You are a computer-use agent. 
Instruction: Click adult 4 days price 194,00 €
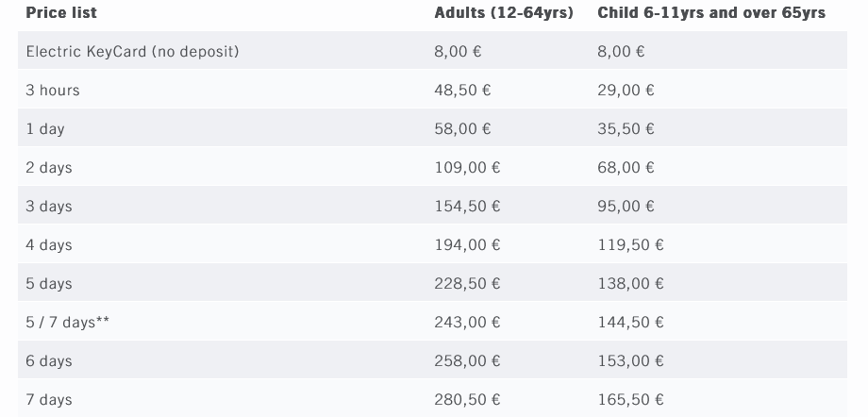pos(467,245)
